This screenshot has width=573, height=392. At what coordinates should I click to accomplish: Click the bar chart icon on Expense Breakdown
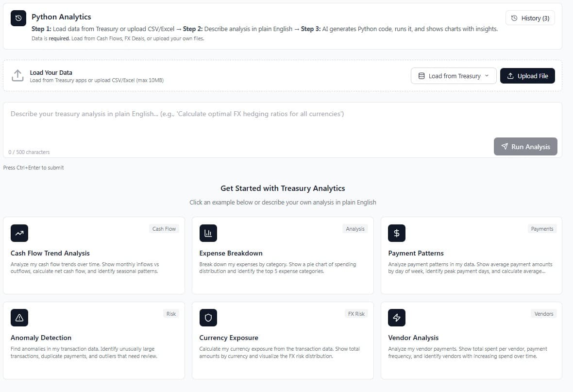pos(208,233)
